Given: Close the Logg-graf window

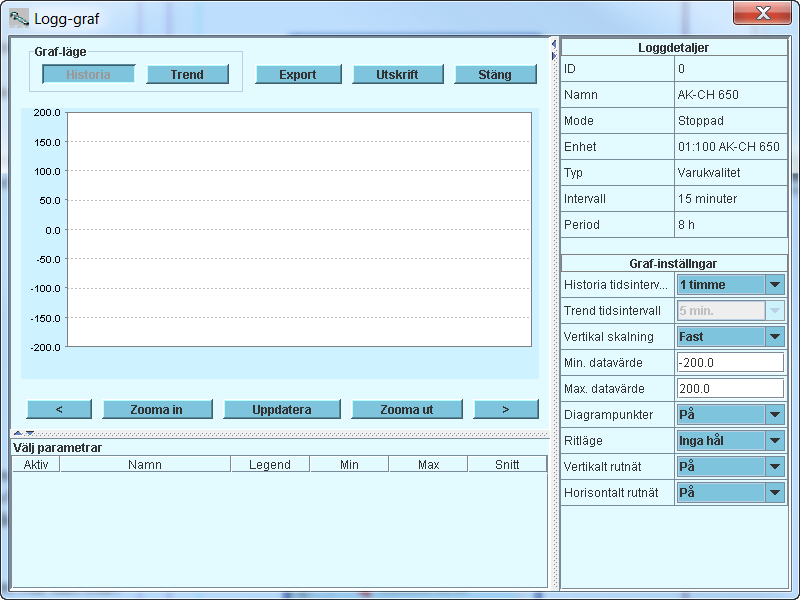Looking at the screenshot, I should tap(762, 13).
